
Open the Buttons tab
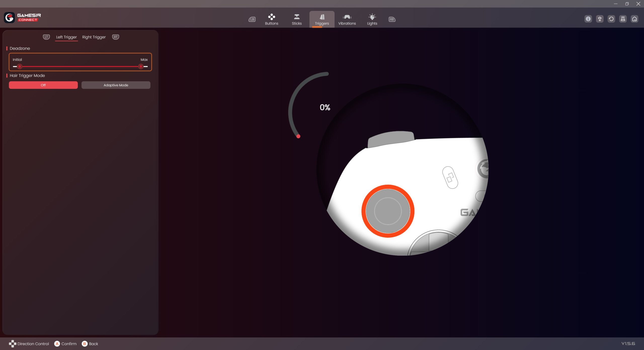[x=271, y=19]
